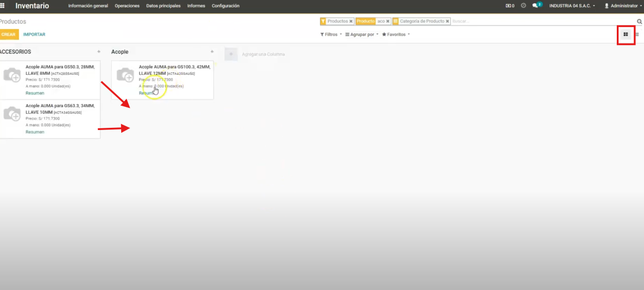Viewport: 644px width, 290px height.
Task: Click plus icon in Acople column
Action: pyautogui.click(x=212, y=52)
